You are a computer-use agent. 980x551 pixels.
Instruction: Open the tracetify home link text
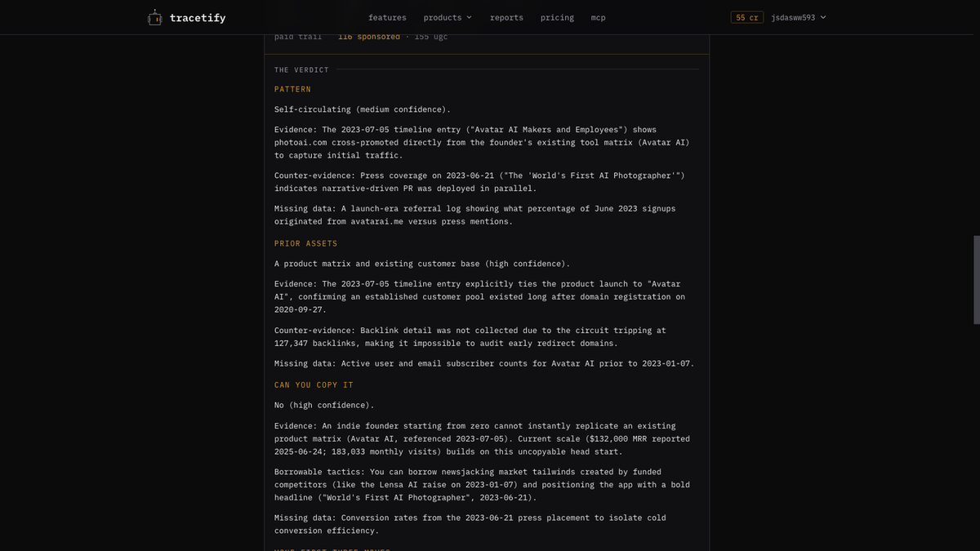point(198,18)
